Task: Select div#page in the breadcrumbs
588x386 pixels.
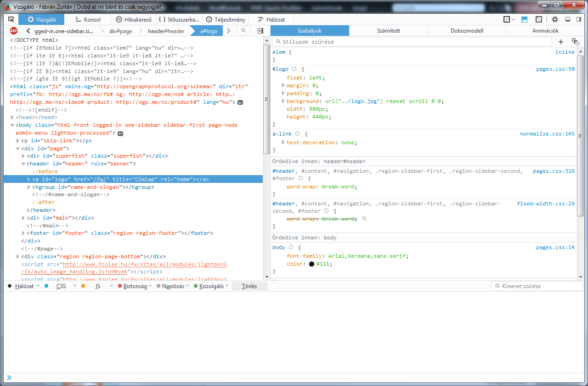Action: click(120, 31)
